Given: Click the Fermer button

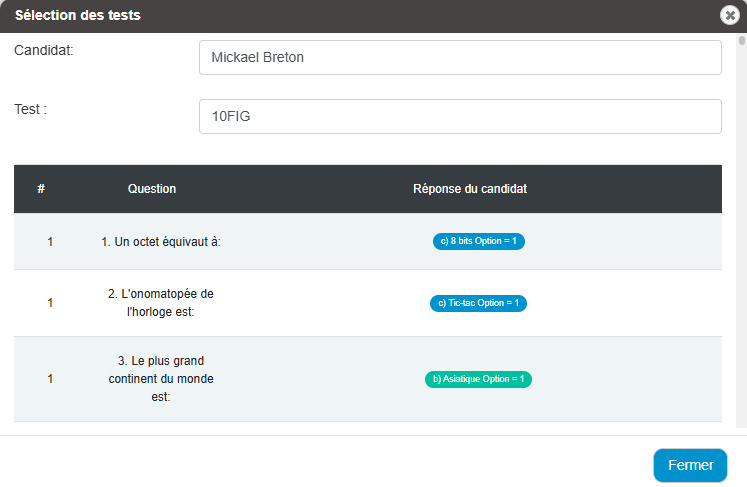Looking at the screenshot, I should pyautogui.click(x=690, y=465).
